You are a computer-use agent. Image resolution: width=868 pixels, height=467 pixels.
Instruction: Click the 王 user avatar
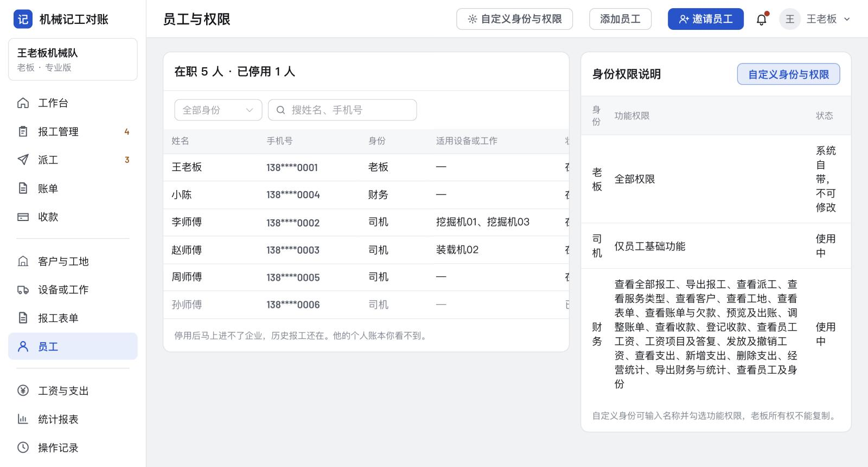790,19
